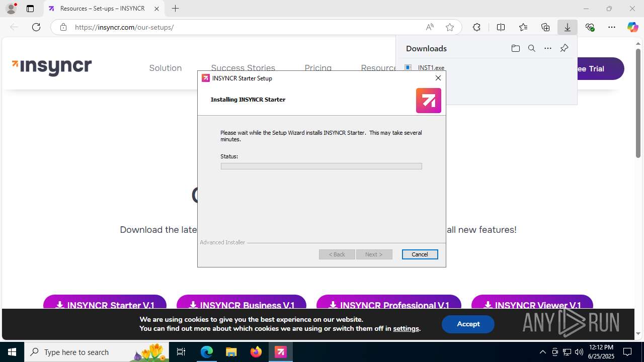Close the Resources – Set-ups tab
Viewport: 644px width, 362px height.
click(x=156, y=9)
